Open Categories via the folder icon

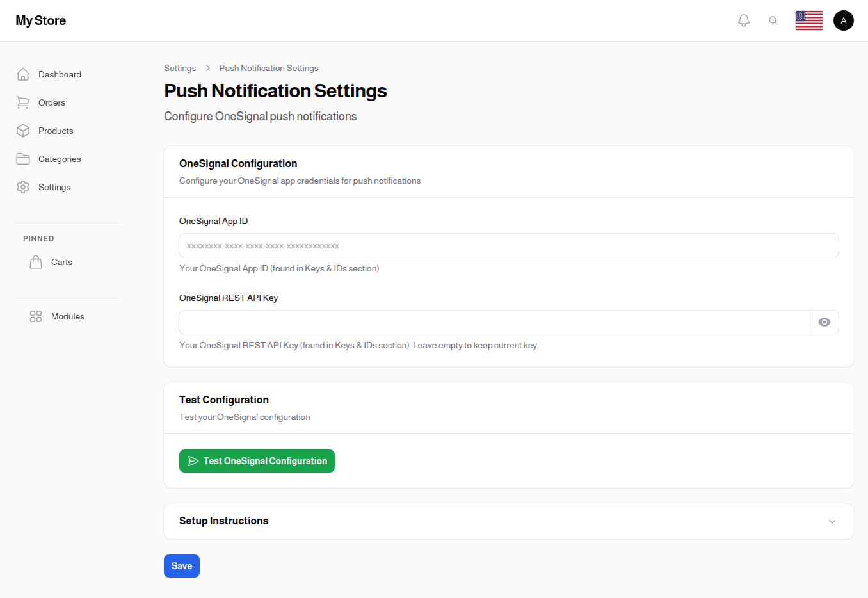23,159
